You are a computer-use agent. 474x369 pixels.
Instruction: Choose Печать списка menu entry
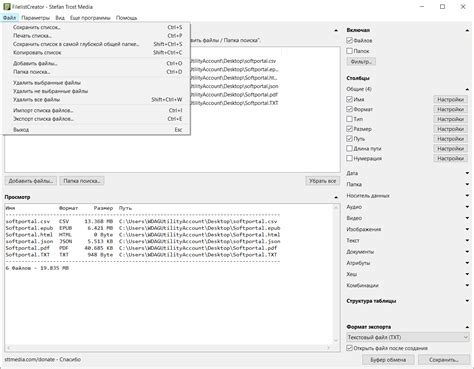pos(97,36)
